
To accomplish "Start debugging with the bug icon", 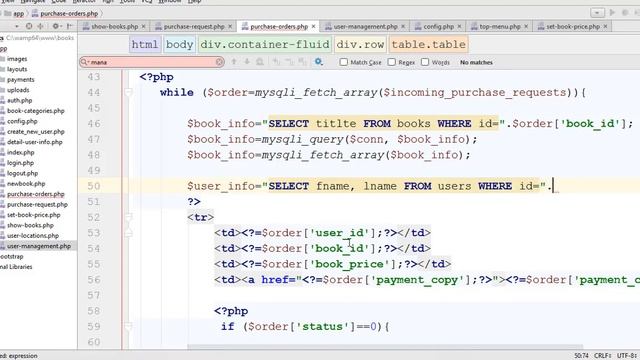I will 625,13.
